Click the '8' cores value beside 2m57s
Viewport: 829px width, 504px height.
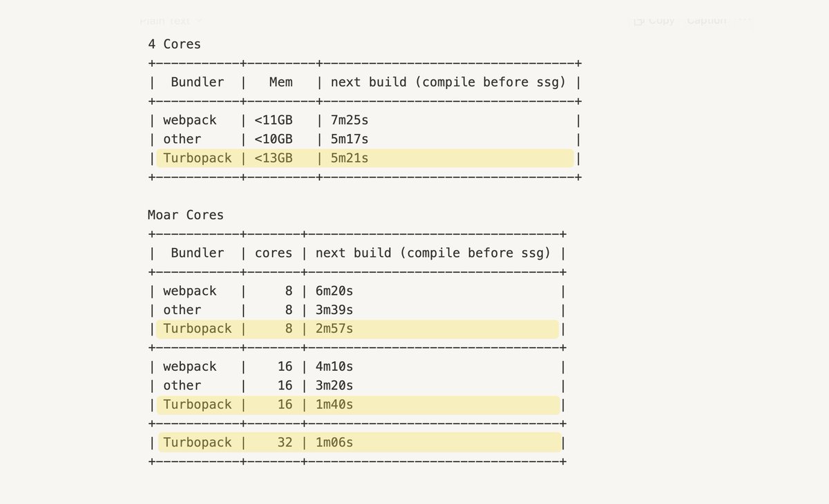click(289, 329)
